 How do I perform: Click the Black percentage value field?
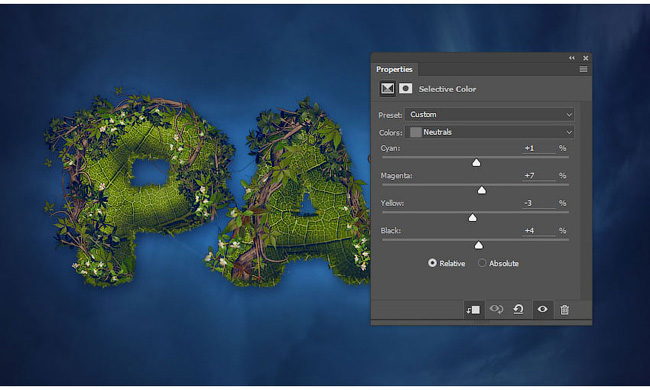(538, 231)
